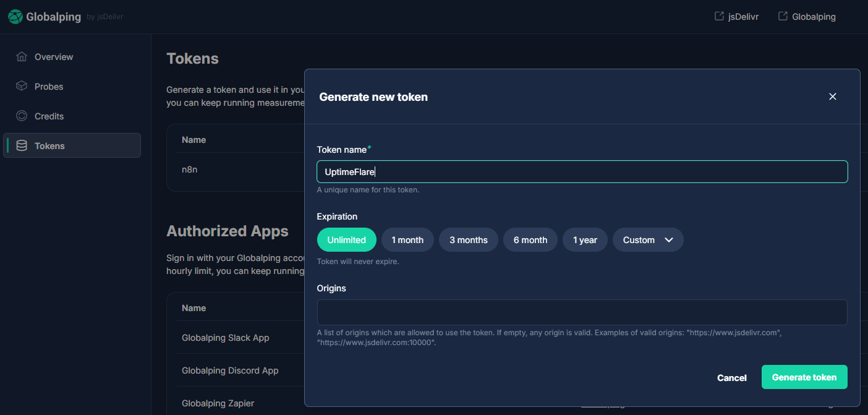Screen dimensions: 868x415
Task: Click the external-link icon next to jsDelivr
Action: (718, 15)
